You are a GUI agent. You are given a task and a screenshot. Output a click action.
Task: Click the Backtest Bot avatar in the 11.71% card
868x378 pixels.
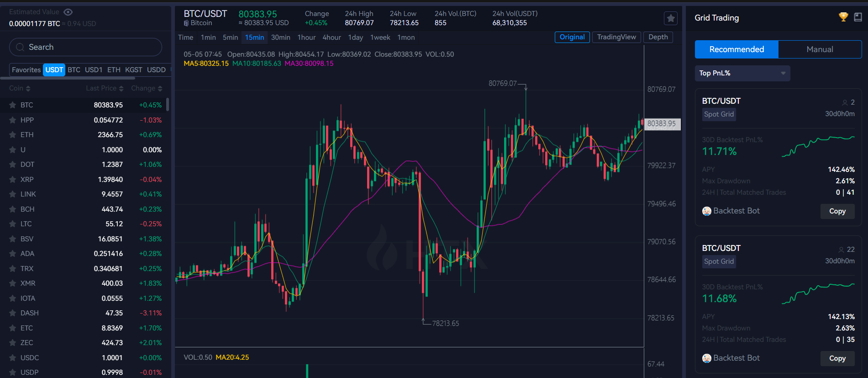tap(707, 211)
